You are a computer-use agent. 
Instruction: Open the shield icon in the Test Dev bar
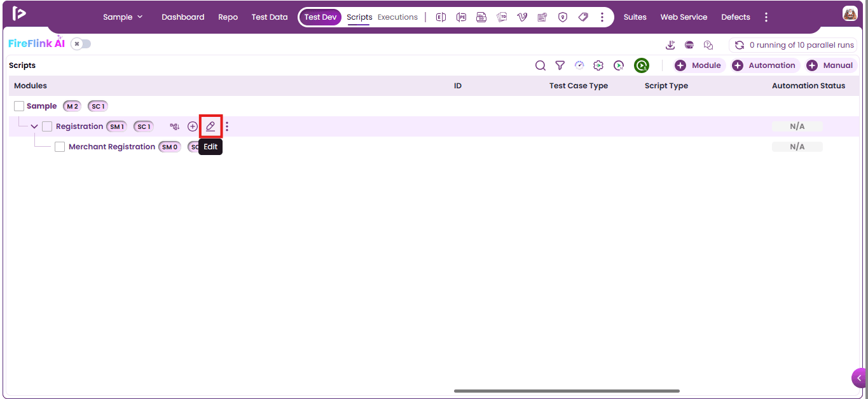click(563, 17)
